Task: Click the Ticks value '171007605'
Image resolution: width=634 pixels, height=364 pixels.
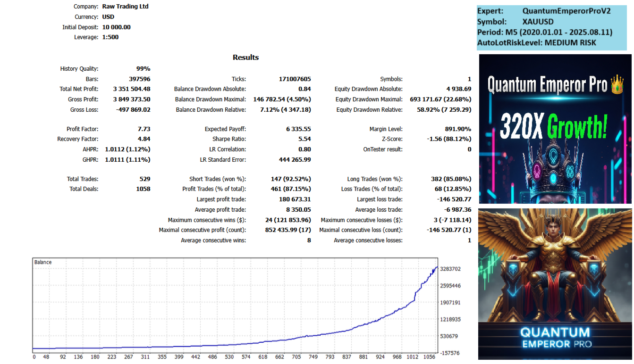Action: pos(295,79)
